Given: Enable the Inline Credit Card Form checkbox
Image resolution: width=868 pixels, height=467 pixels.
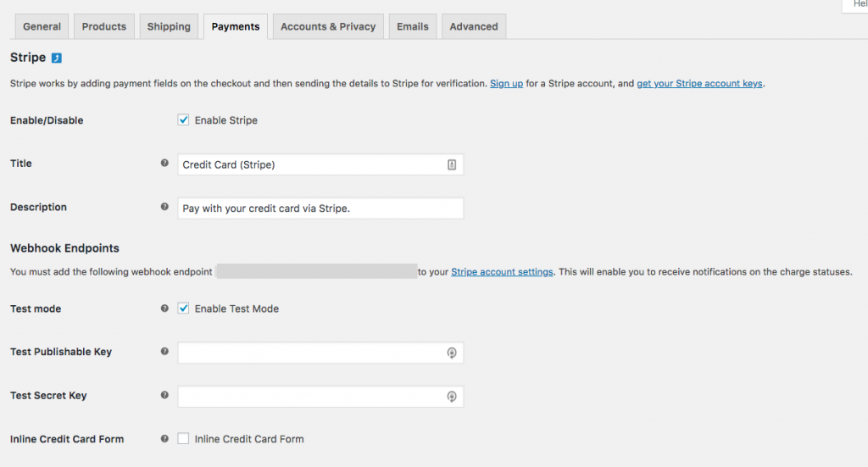Looking at the screenshot, I should tap(183, 439).
